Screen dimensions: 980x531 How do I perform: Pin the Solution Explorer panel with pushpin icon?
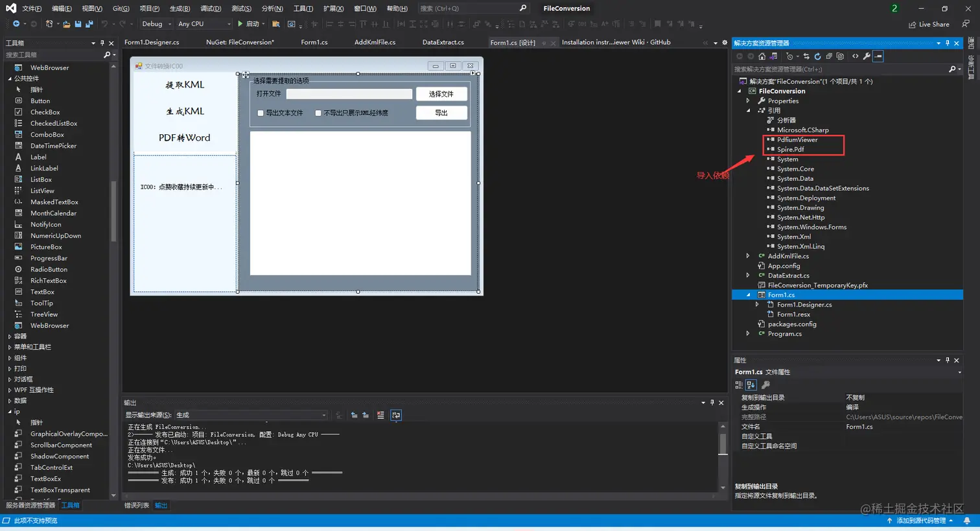pyautogui.click(x=948, y=43)
